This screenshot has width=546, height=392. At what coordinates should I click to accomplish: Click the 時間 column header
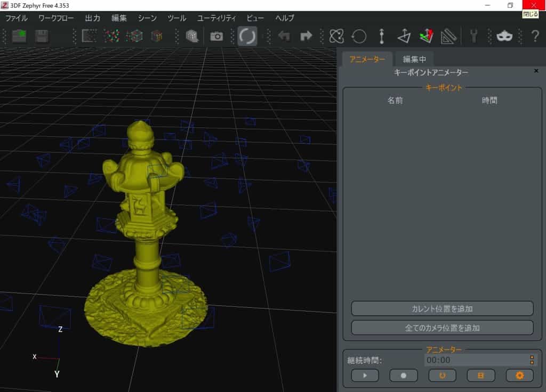tap(489, 101)
